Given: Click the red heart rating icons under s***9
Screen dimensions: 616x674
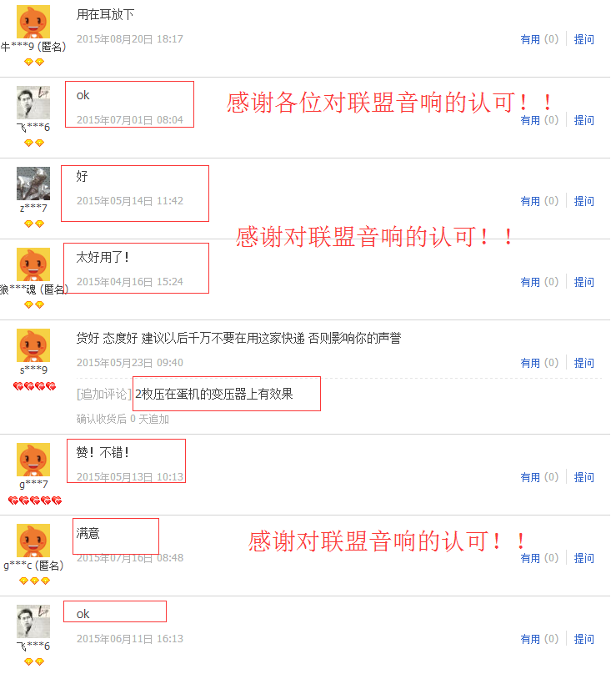Looking at the screenshot, I should coord(34,386).
